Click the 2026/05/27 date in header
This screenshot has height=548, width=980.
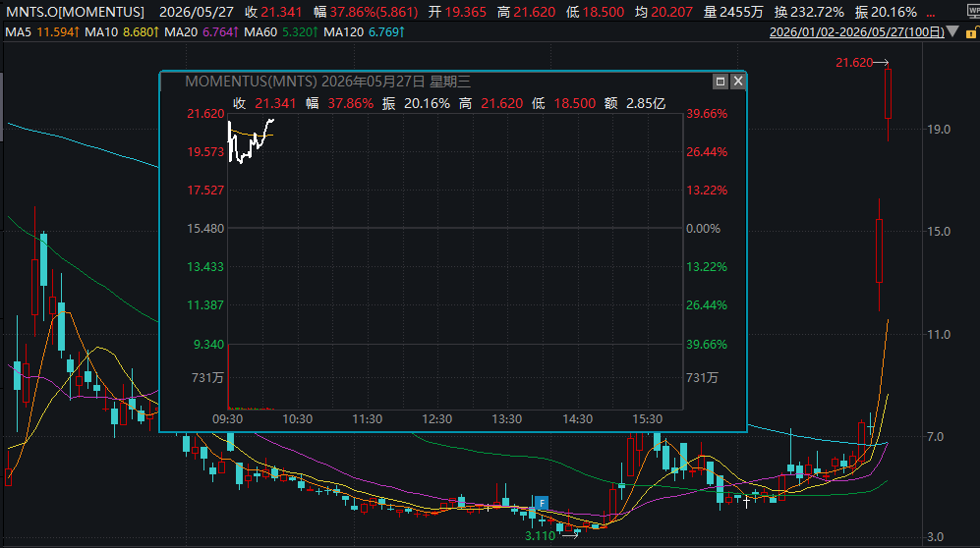197,12
